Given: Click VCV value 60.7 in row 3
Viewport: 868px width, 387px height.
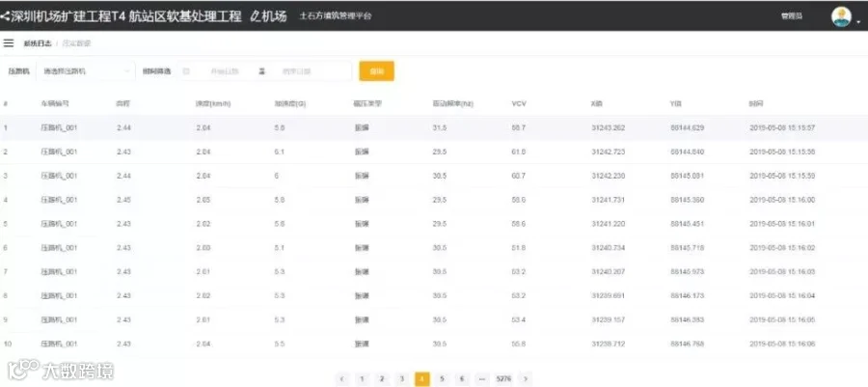Looking at the screenshot, I should click(519, 176).
